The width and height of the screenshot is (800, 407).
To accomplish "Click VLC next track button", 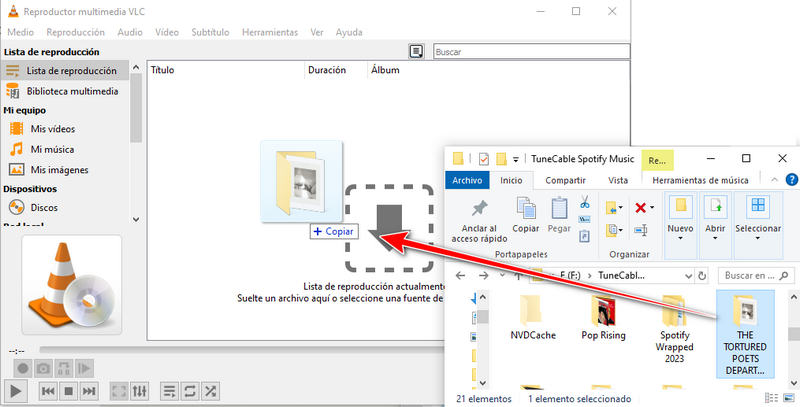I will 89,391.
